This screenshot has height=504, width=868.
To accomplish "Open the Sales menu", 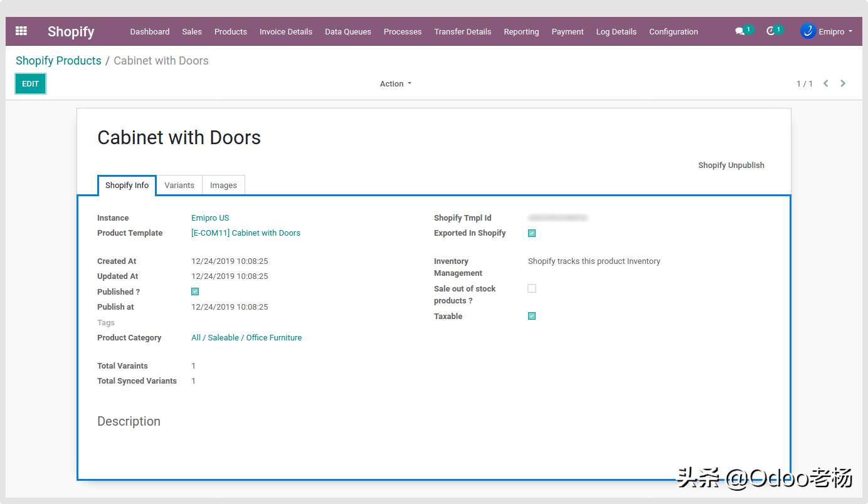I will point(192,31).
